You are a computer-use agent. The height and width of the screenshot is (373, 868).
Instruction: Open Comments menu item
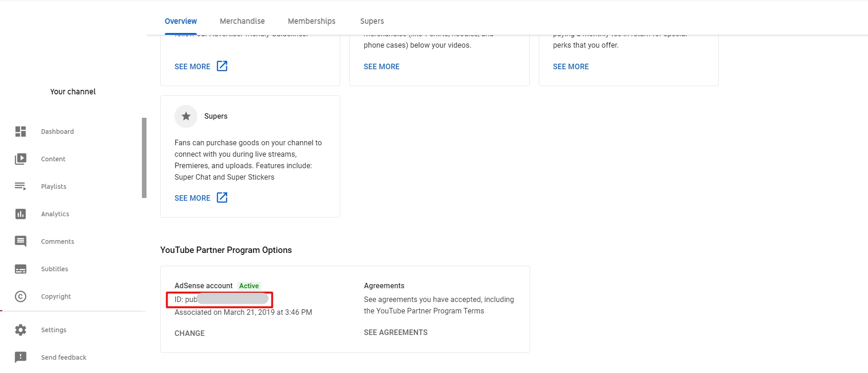pyautogui.click(x=58, y=241)
